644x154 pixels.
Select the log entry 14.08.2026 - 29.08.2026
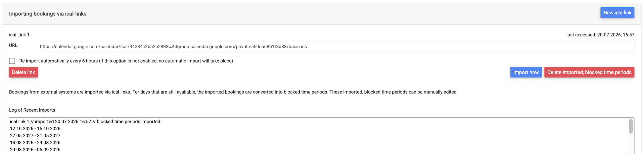click(x=35, y=143)
